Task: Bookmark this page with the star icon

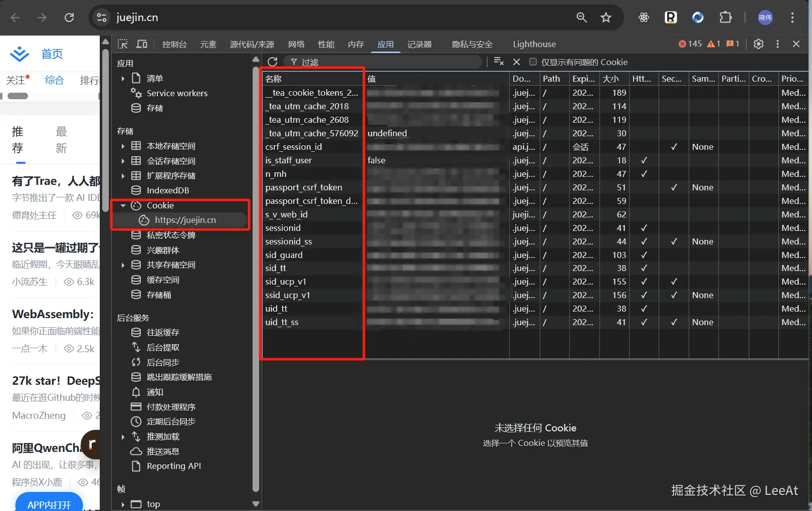Action: tap(606, 18)
